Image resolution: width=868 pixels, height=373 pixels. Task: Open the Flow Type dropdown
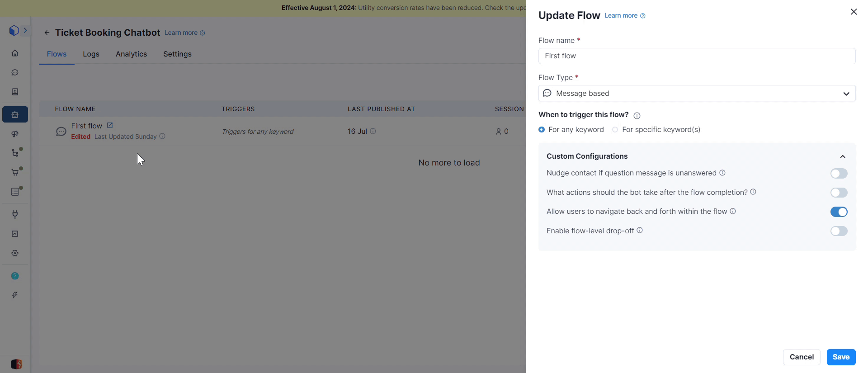click(x=697, y=94)
